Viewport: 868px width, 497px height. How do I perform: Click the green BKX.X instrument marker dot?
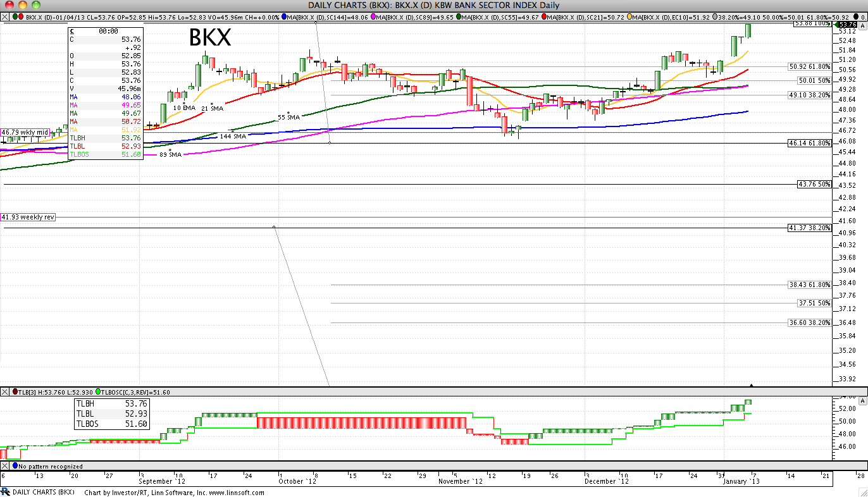coord(15,17)
